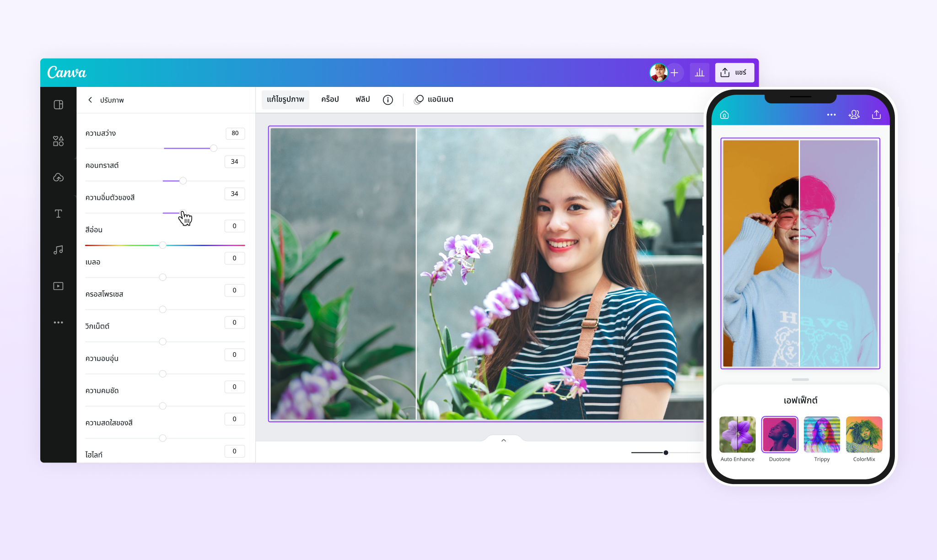Image resolution: width=937 pixels, height=560 pixels.
Task: Expand the bottom pages panel chevron
Action: click(503, 440)
